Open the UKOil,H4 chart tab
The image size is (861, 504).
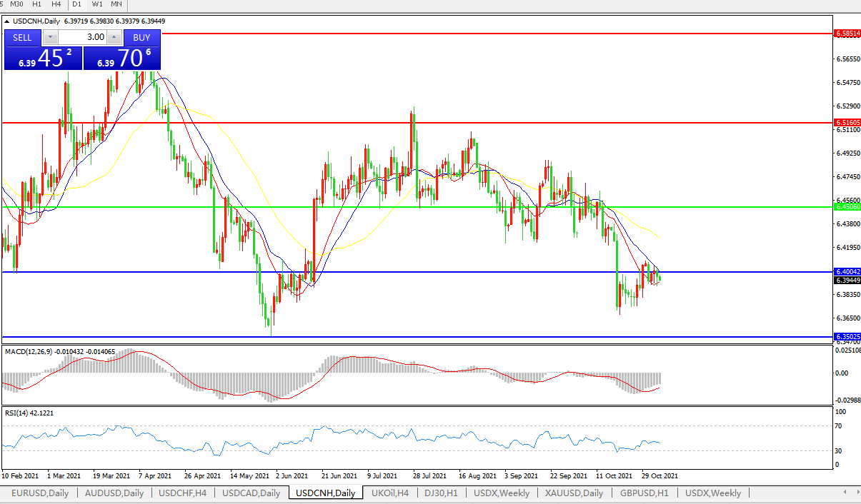tap(390, 493)
